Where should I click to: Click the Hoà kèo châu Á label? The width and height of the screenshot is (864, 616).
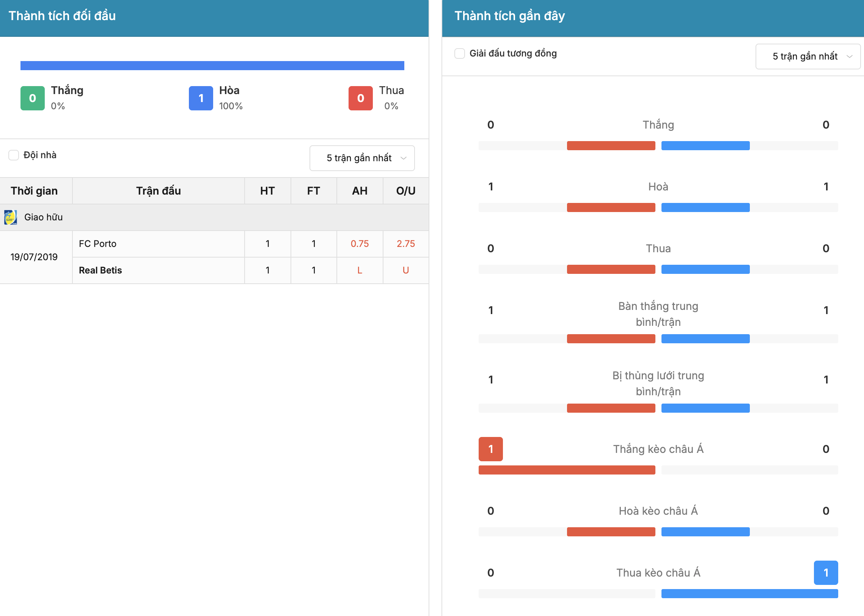tap(658, 511)
